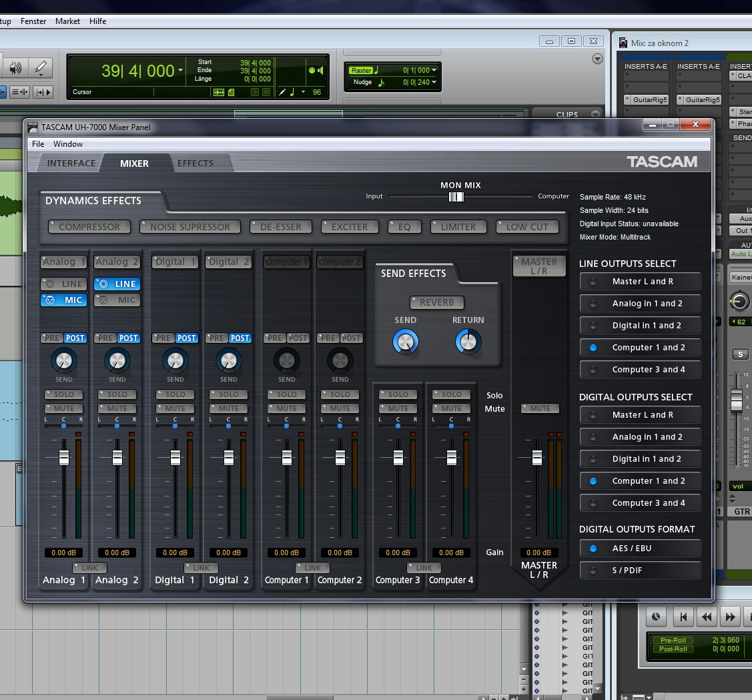The height and width of the screenshot is (700, 752).
Task: Click the reverb RETURN level knob
Action: (x=468, y=342)
